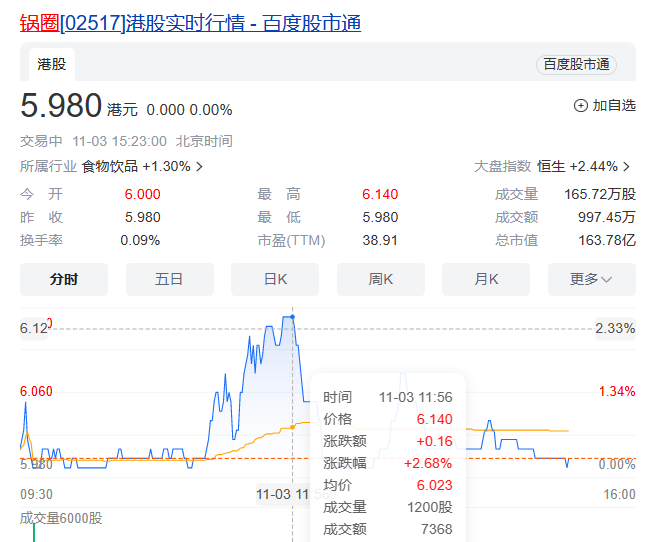Switch to the 日K chart tab
Screen dimensions: 664x542
[275, 279]
